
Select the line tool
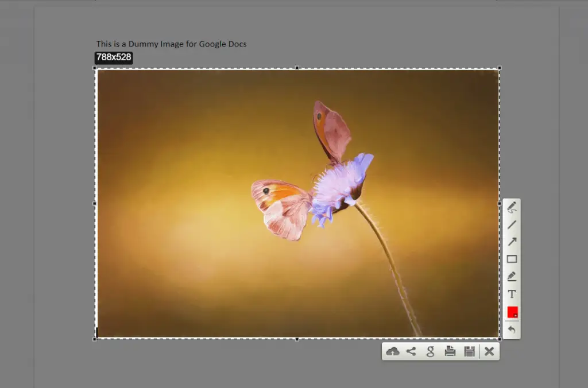pyautogui.click(x=512, y=224)
